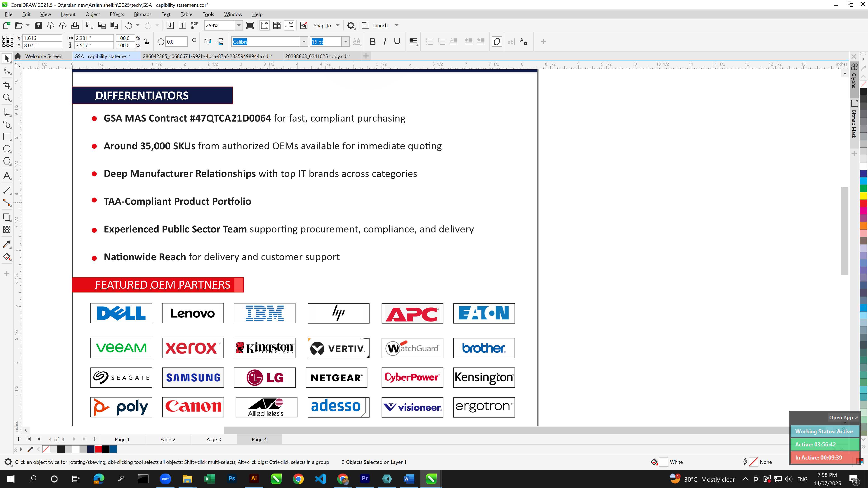Open the text alignment dropdown
The image size is (868, 488).
tap(413, 42)
